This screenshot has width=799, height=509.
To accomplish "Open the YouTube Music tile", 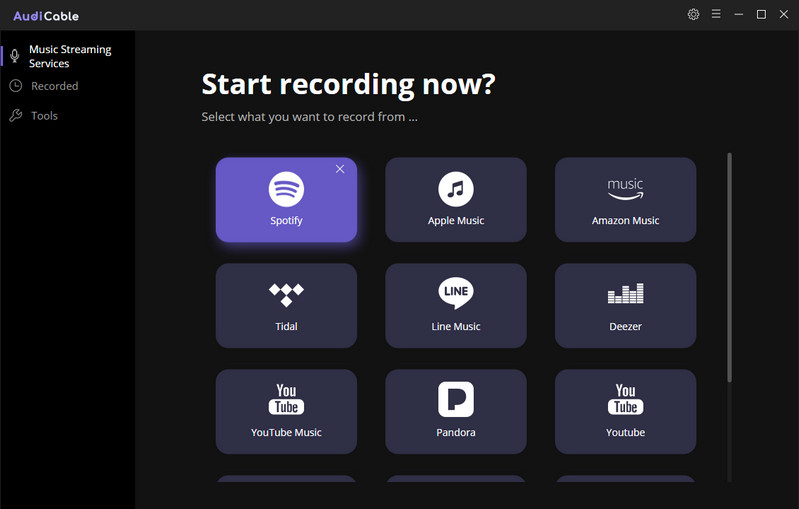I will click(x=286, y=412).
